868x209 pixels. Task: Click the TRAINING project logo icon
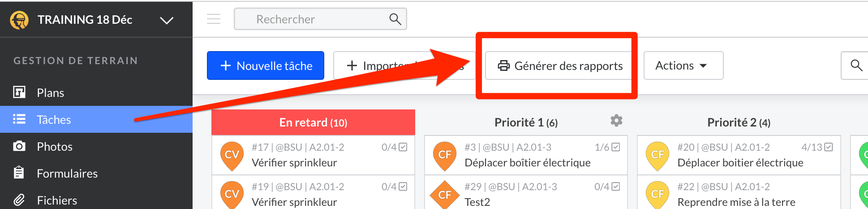point(19,20)
